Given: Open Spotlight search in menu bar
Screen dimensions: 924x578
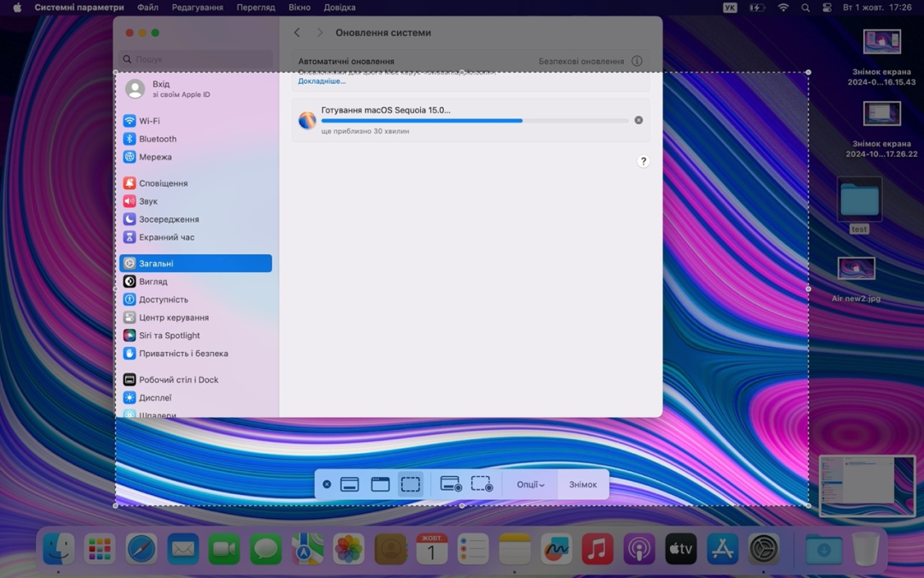Looking at the screenshot, I should click(x=806, y=8).
